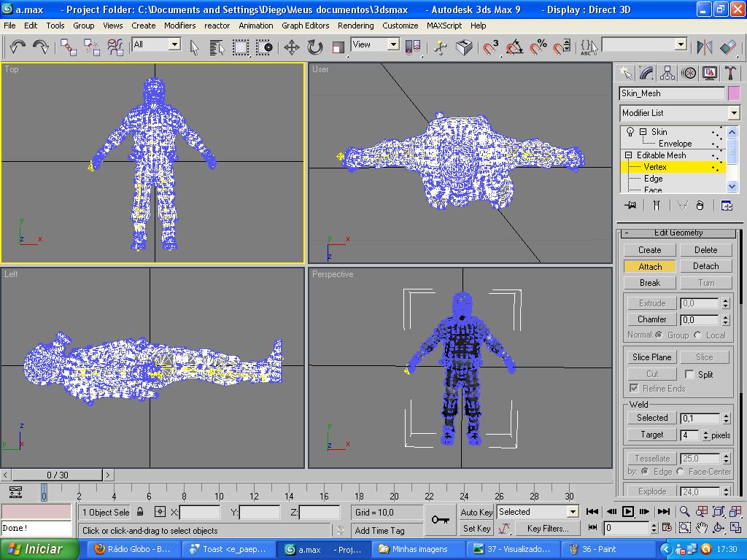Screen dimensions: 747x560
Task: Select the Local normal radio button
Action: pos(698,335)
